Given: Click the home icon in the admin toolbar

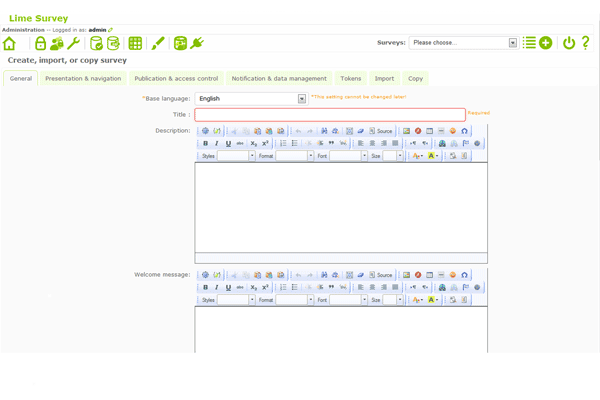Looking at the screenshot, I should [x=10, y=44].
